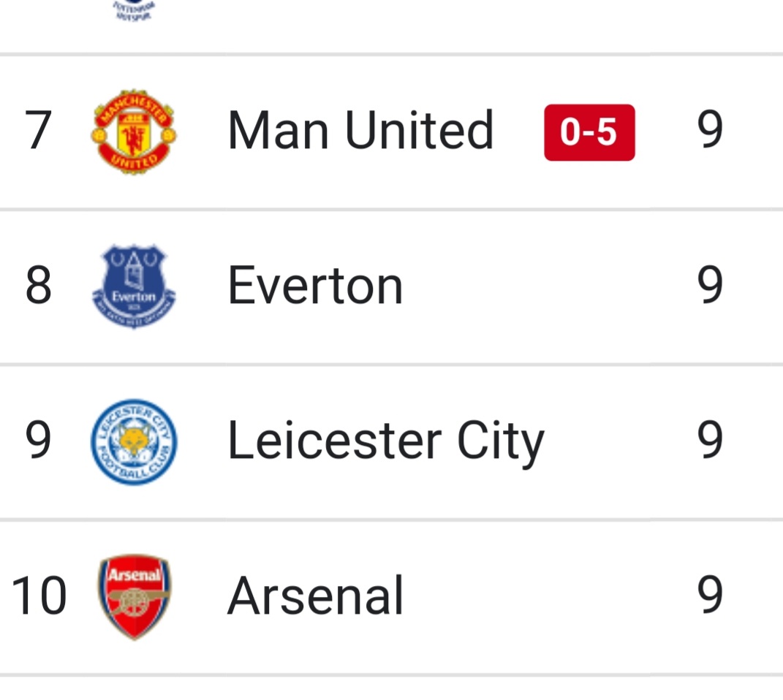Open the Man United team name
The width and height of the screenshot is (783, 700).
click(360, 132)
